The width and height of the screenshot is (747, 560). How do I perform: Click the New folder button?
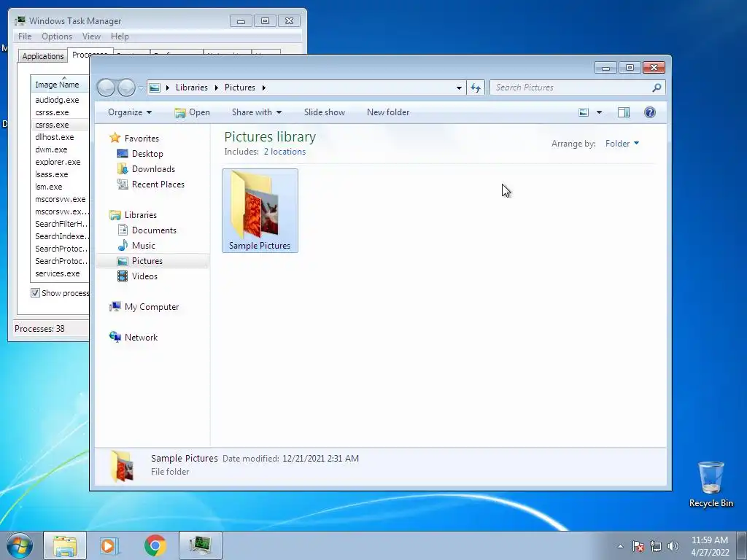pyautogui.click(x=388, y=112)
